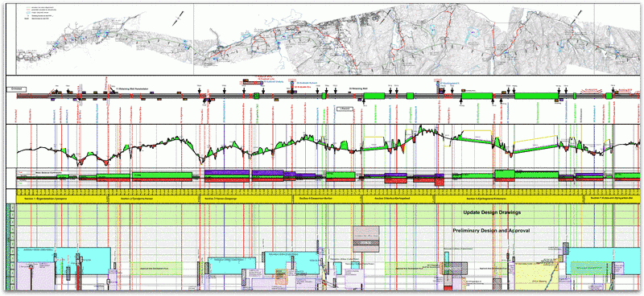Click the light green 'Approve' bar in Section 2
Screen dimensions: 644x296
(x=156, y=268)
